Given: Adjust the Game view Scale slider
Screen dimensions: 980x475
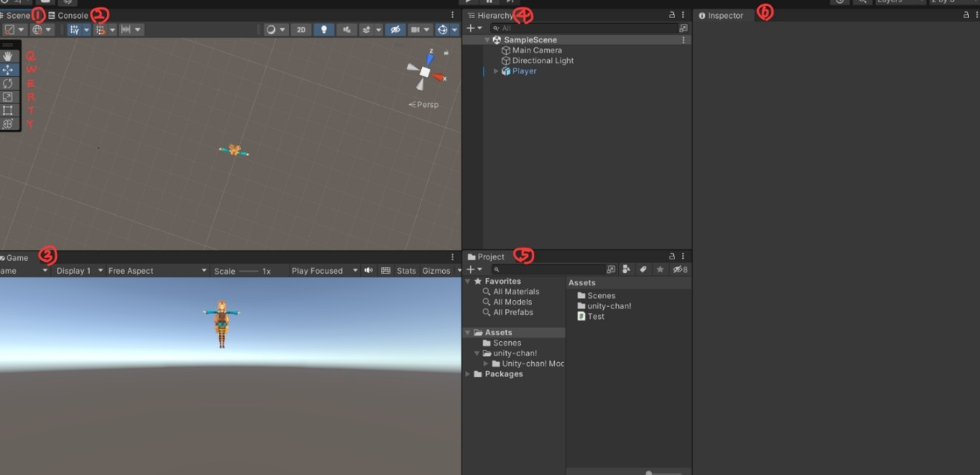Looking at the screenshot, I should click(248, 271).
